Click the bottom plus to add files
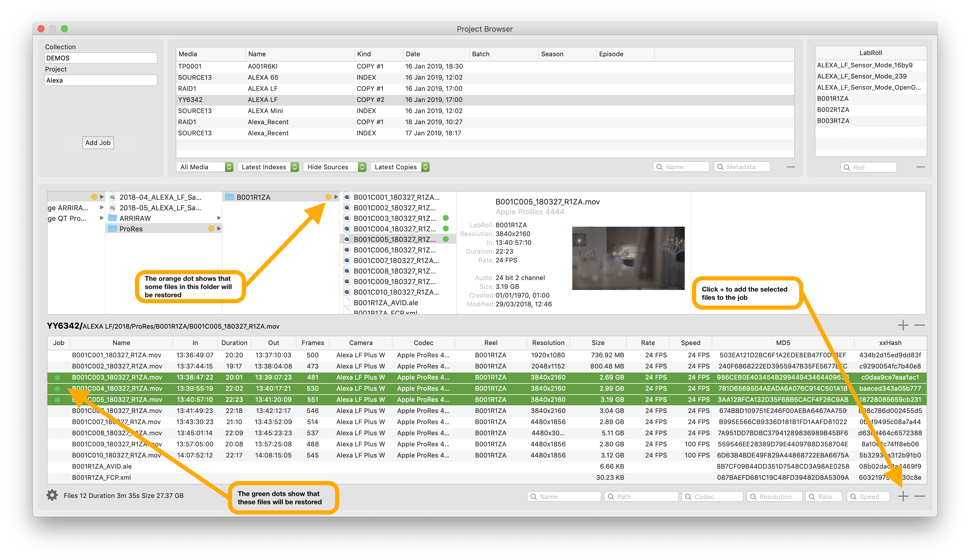970x560 pixels. (x=903, y=496)
